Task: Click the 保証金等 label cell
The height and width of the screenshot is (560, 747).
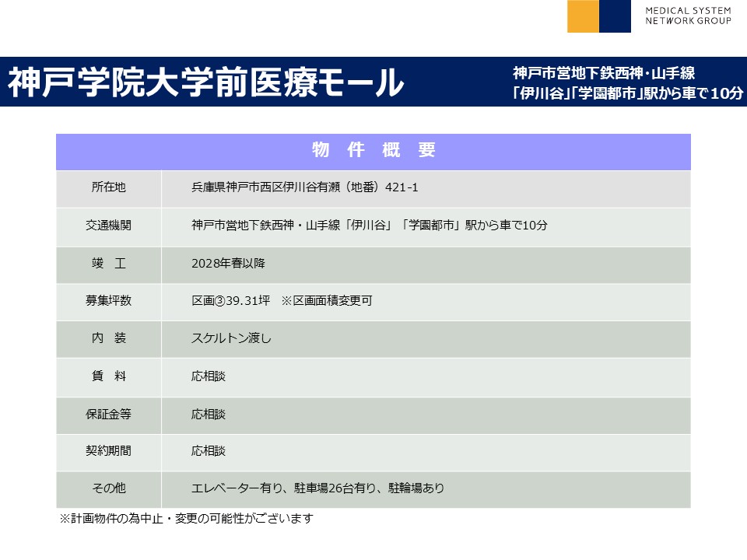Action: click(x=109, y=415)
